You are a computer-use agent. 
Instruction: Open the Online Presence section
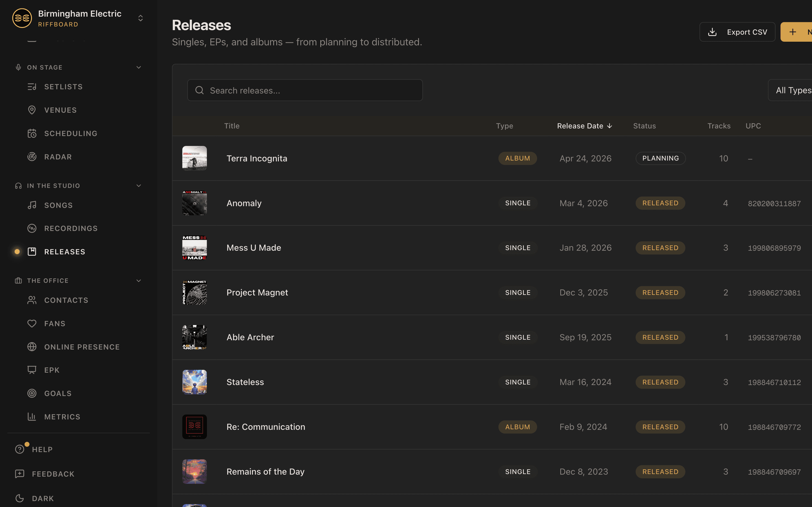point(82,347)
